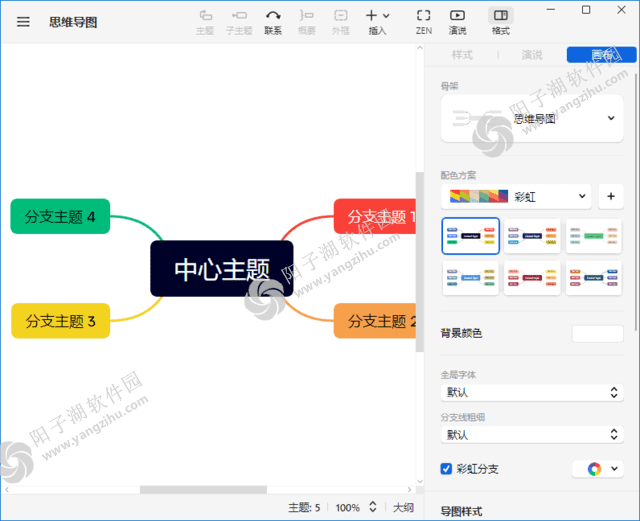
Task: Click the canvas scroll-down arrow
Action: pyautogui.click(x=420, y=482)
